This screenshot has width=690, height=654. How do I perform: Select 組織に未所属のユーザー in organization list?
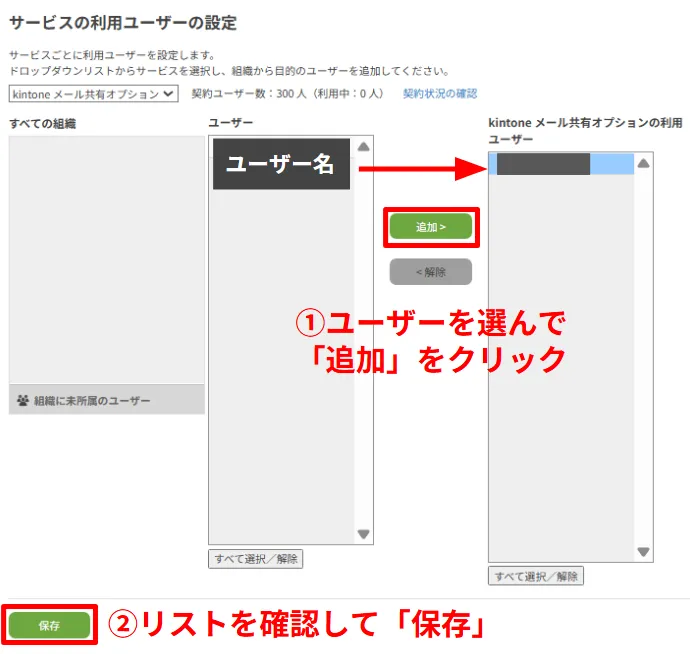(x=106, y=400)
